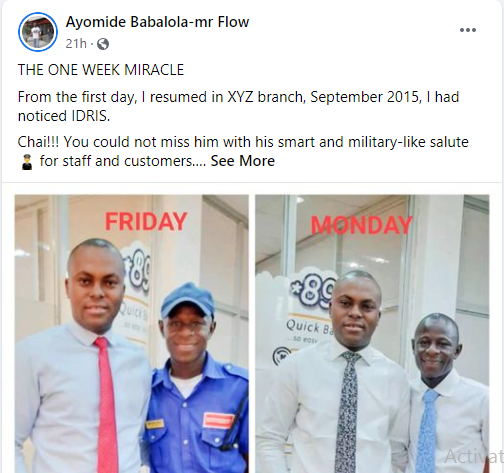Viewport: 504px width, 473px height.
Task: Open Ayomide Babalola's circular profile picture
Action: click(38, 32)
